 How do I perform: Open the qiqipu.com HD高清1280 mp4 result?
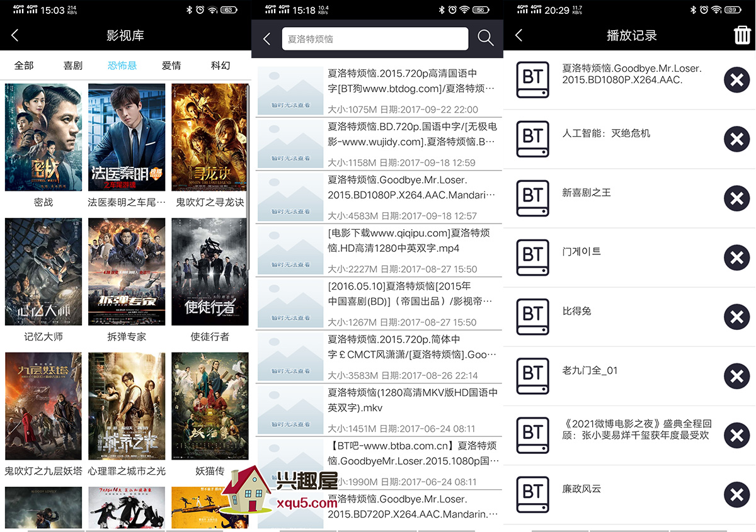pyautogui.click(x=379, y=250)
